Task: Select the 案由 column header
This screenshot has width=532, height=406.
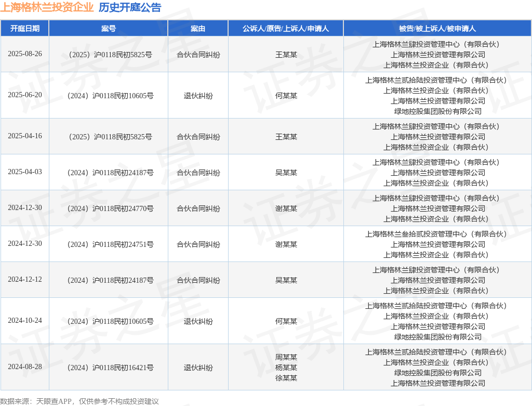Action: [x=198, y=29]
